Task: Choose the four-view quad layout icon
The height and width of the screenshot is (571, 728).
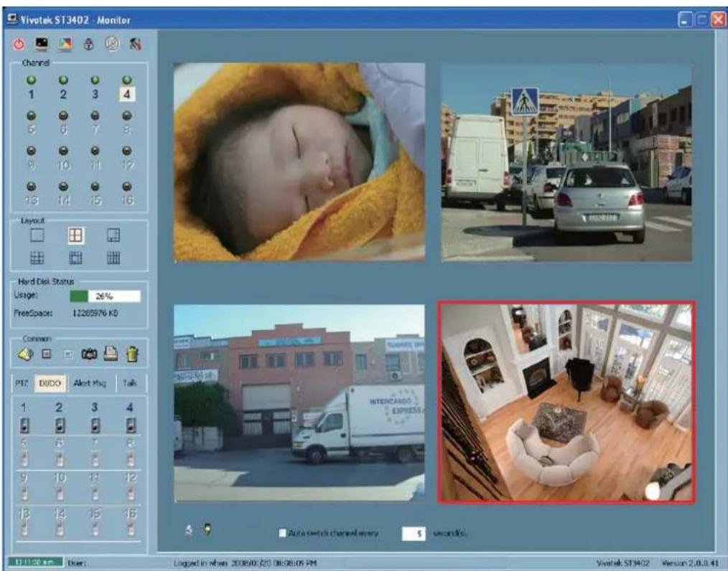Action: (75, 235)
